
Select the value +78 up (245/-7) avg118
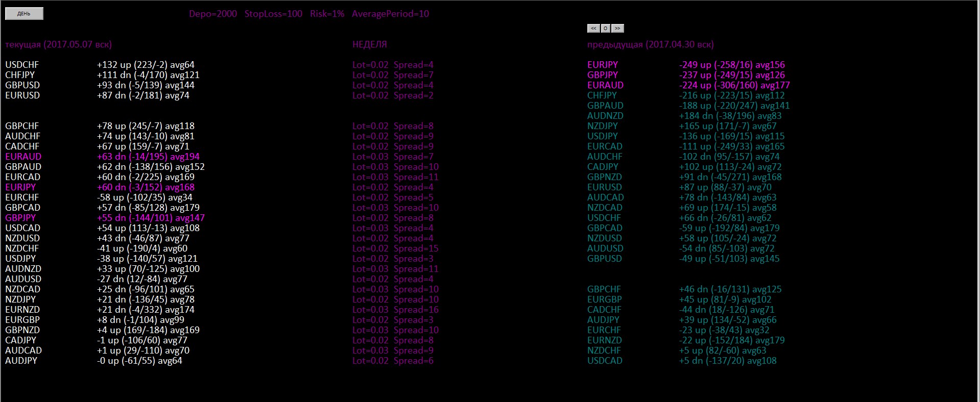tap(146, 126)
